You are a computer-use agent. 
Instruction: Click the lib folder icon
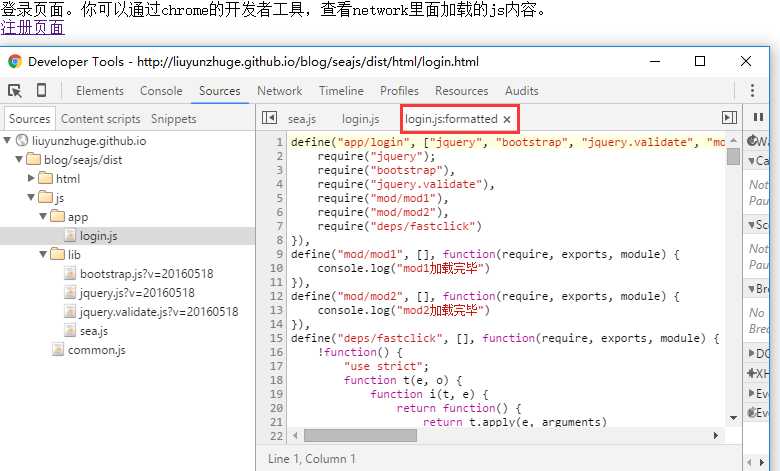pyautogui.click(x=58, y=254)
